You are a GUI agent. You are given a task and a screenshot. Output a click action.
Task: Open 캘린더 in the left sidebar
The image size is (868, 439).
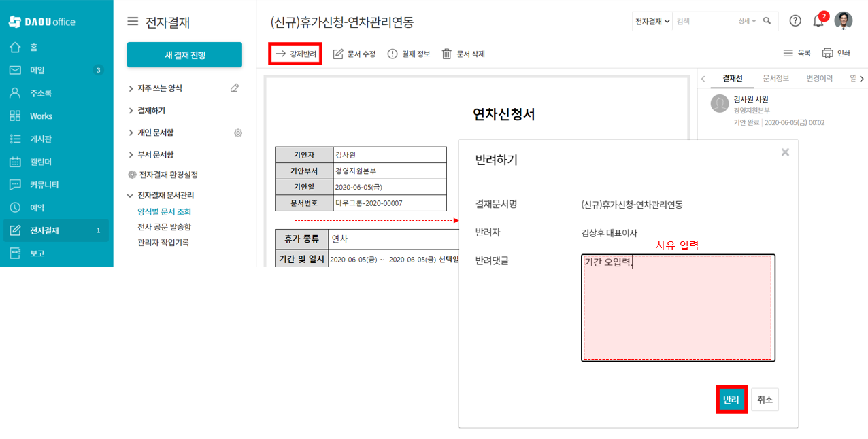pyautogui.click(x=41, y=162)
